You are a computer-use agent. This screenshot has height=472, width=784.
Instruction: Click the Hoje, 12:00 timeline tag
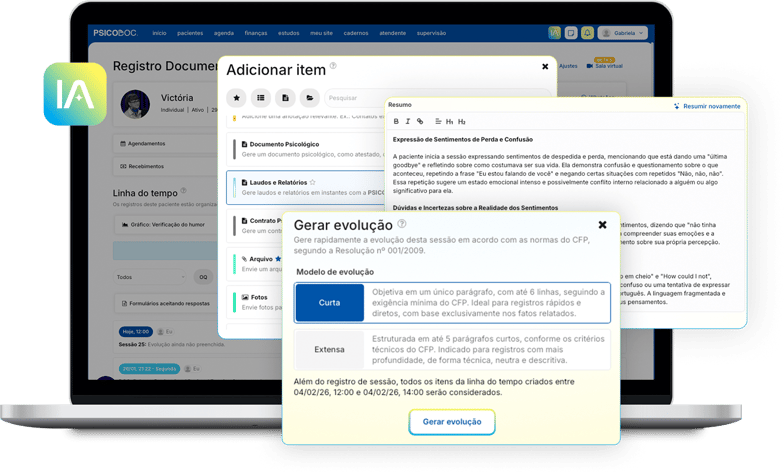[x=136, y=332]
